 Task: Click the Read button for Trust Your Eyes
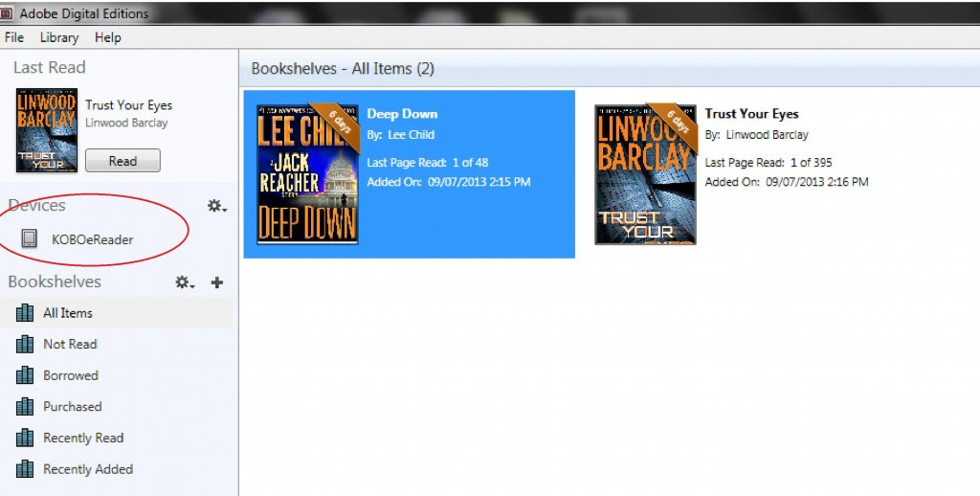click(x=122, y=161)
